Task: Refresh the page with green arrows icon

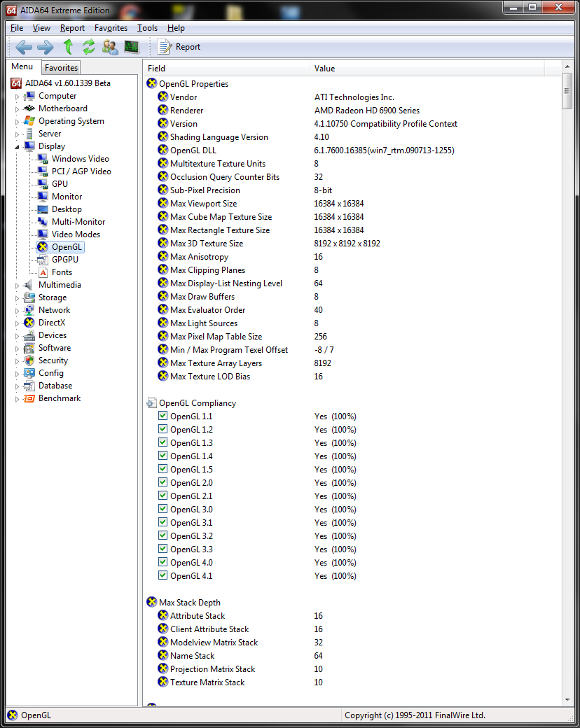Action: click(x=88, y=47)
